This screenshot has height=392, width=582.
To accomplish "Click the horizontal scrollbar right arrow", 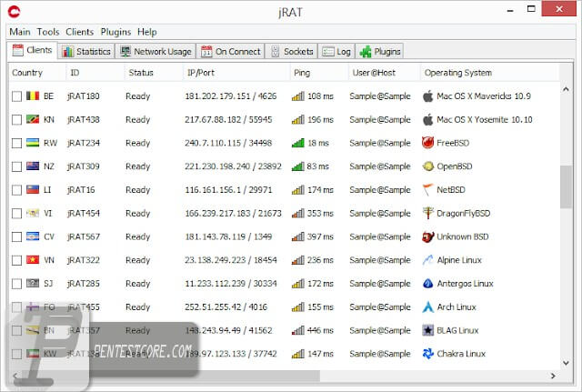I will [x=553, y=376].
